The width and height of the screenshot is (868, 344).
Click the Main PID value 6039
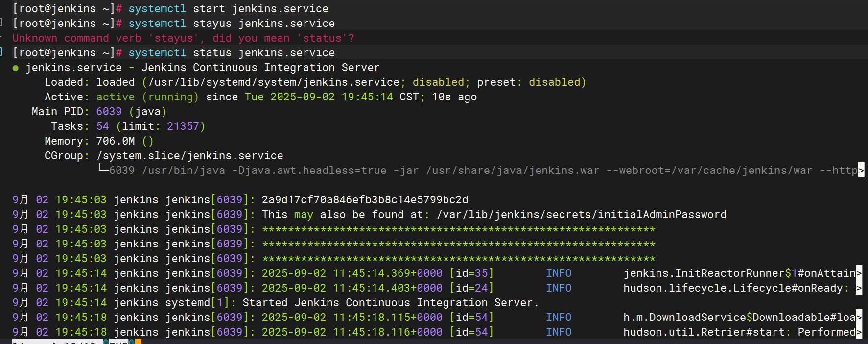[x=109, y=112]
